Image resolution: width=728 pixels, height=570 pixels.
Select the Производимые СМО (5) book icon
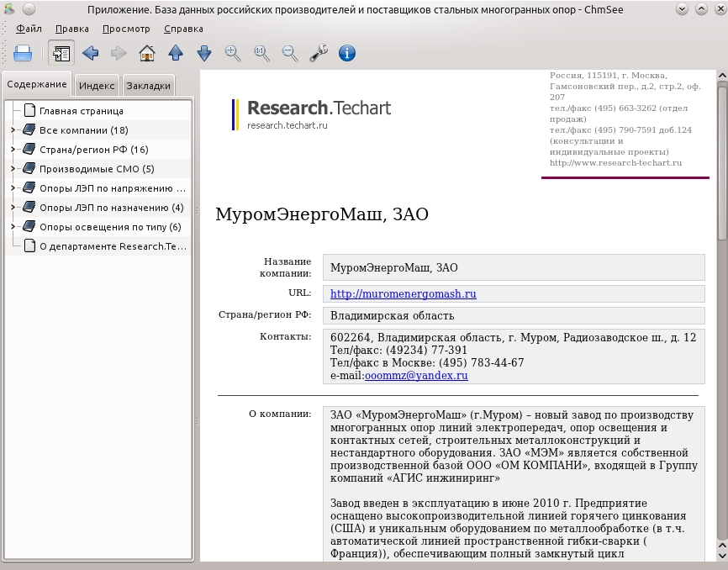pyautogui.click(x=29, y=168)
